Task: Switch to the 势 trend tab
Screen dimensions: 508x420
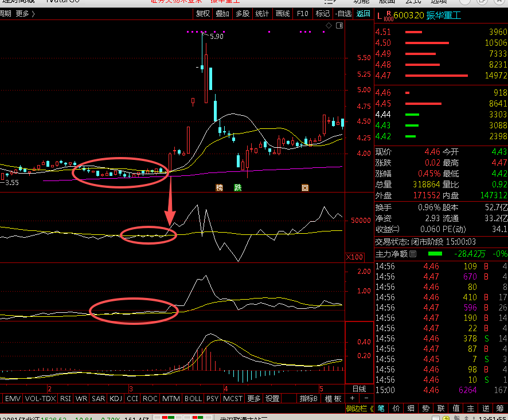Action: (x=425, y=409)
